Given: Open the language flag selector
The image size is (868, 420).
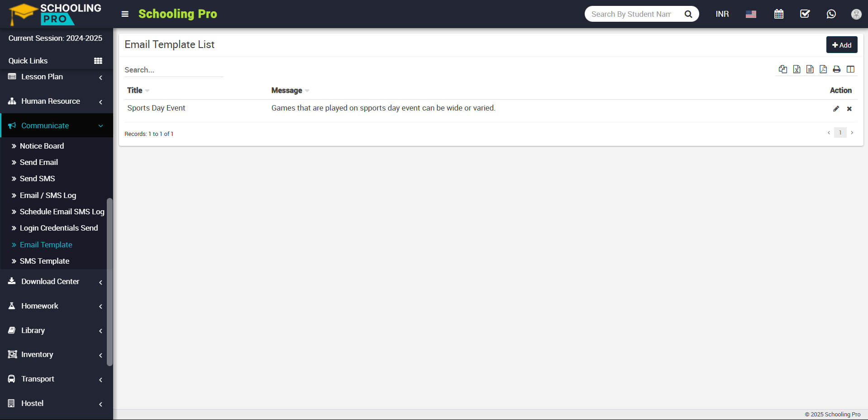Looking at the screenshot, I should pos(751,14).
